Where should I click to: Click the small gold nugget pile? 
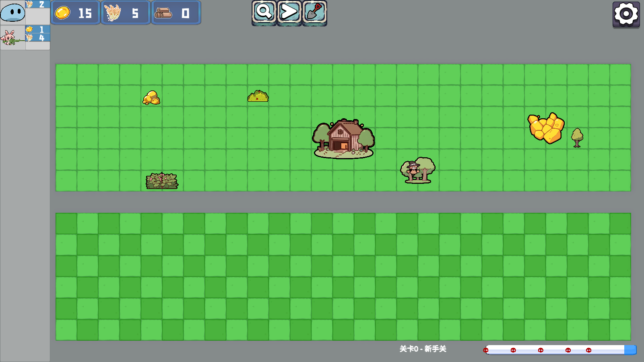[x=151, y=98]
